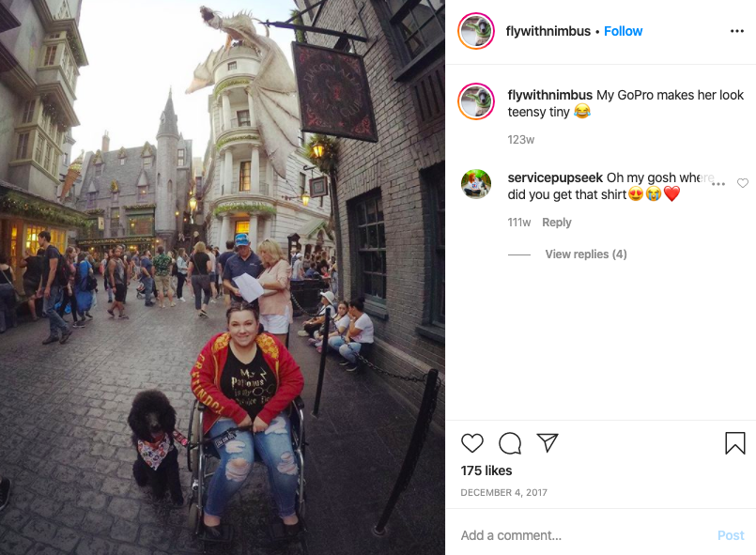Open the December 4, 2017 date link
756x555 pixels.
503,492
